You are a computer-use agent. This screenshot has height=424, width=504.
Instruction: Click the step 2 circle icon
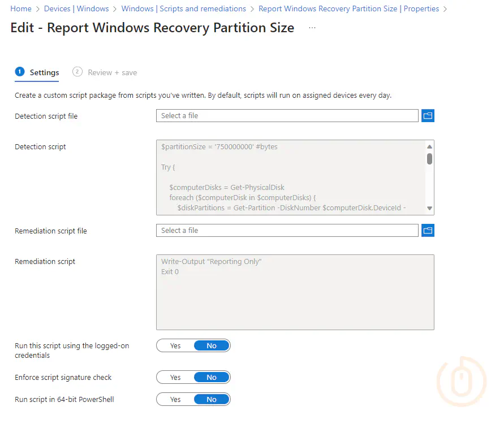[x=77, y=72]
